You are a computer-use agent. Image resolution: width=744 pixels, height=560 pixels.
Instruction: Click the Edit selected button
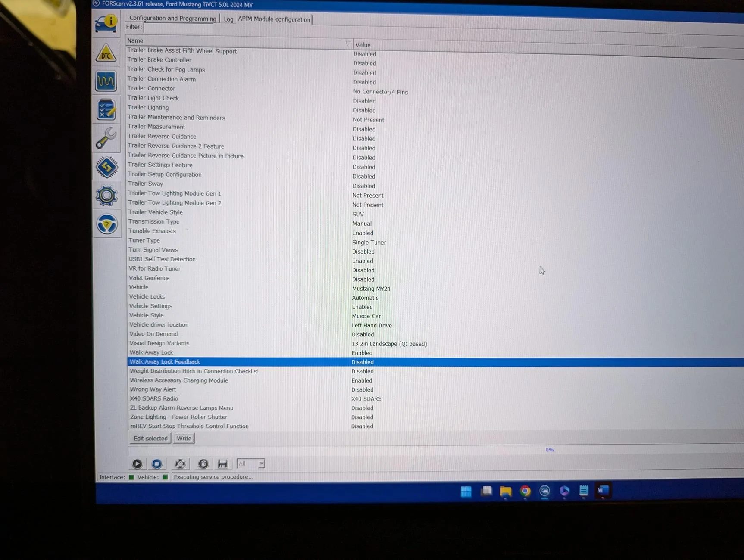click(x=150, y=439)
